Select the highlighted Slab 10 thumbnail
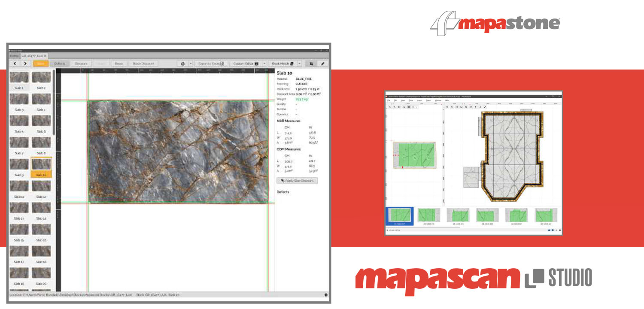 [x=41, y=167]
